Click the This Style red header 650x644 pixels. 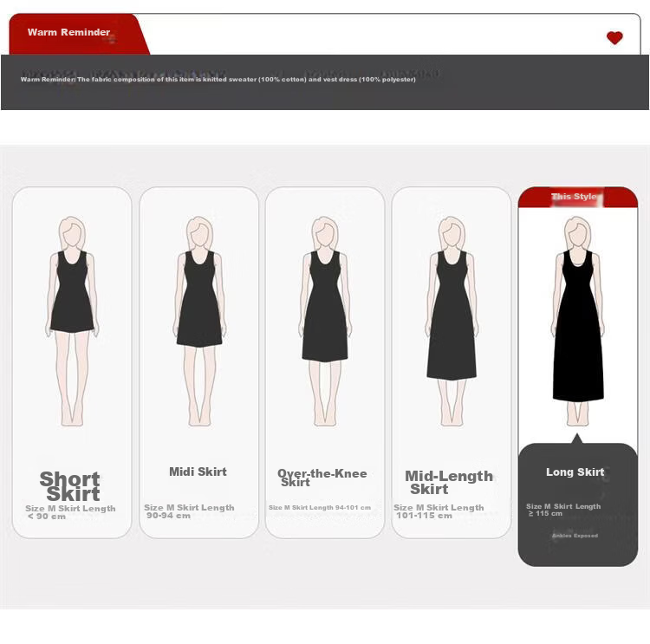pyautogui.click(x=577, y=197)
